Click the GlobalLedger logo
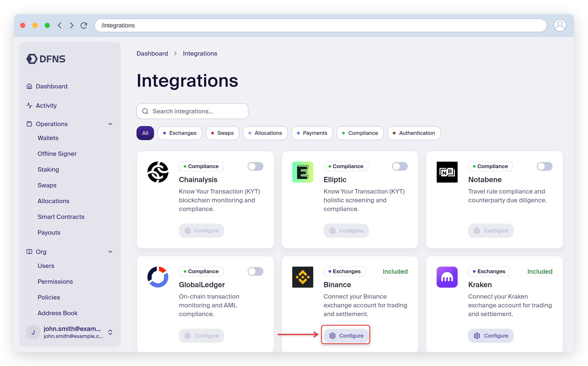 tap(158, 277)
